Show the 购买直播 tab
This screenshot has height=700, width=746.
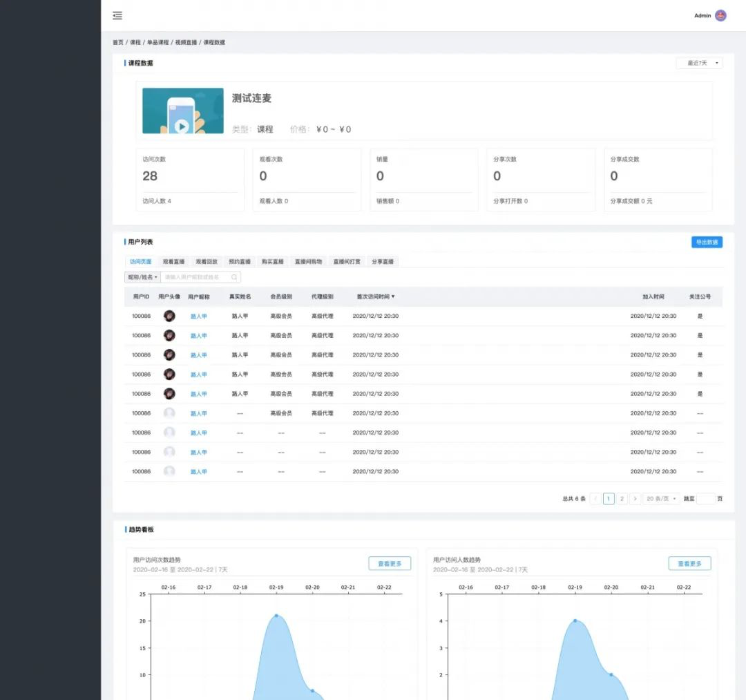[x=273, y=262]
